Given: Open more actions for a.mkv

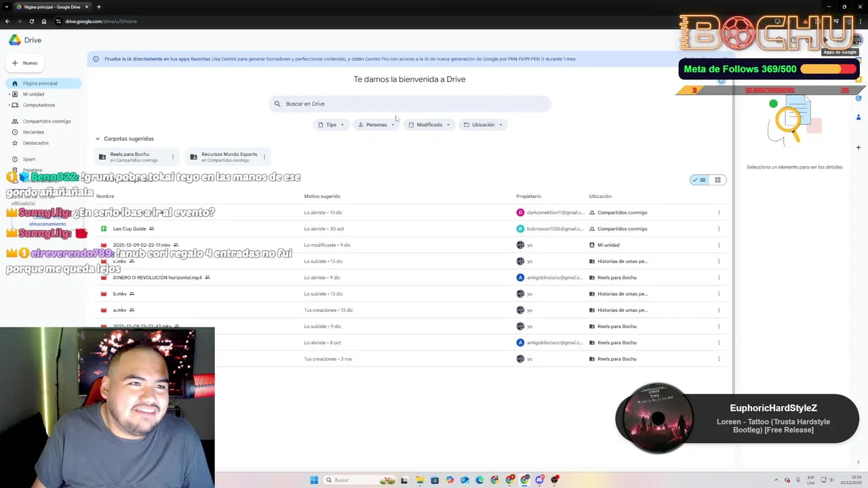Looking at the screenshot, I should click(x=719, y=310).
